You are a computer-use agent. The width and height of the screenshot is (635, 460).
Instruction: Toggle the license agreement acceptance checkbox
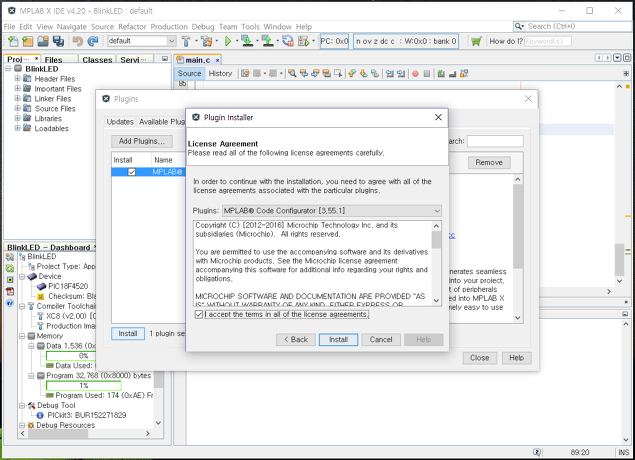coord(199,314)
